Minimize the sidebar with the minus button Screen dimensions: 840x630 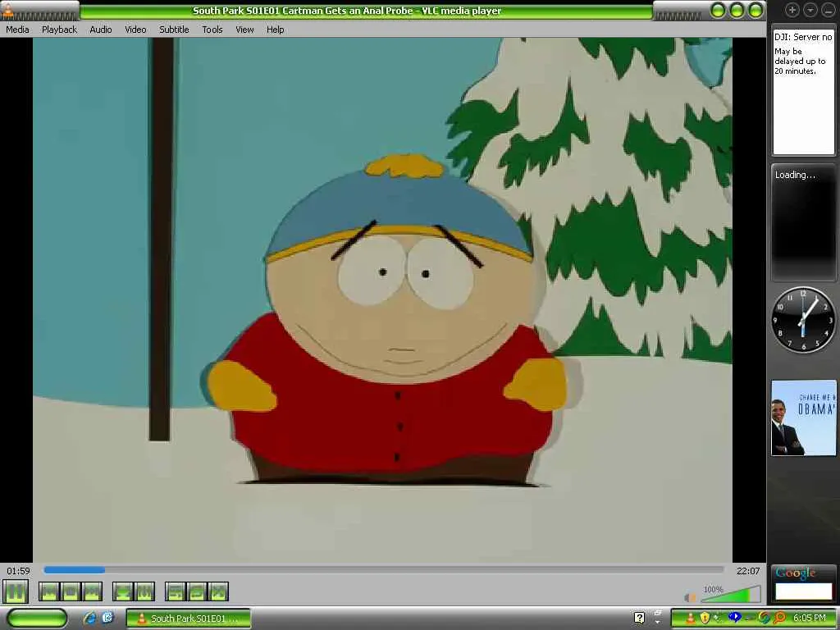pyautogui.click(x=828, y=10)
